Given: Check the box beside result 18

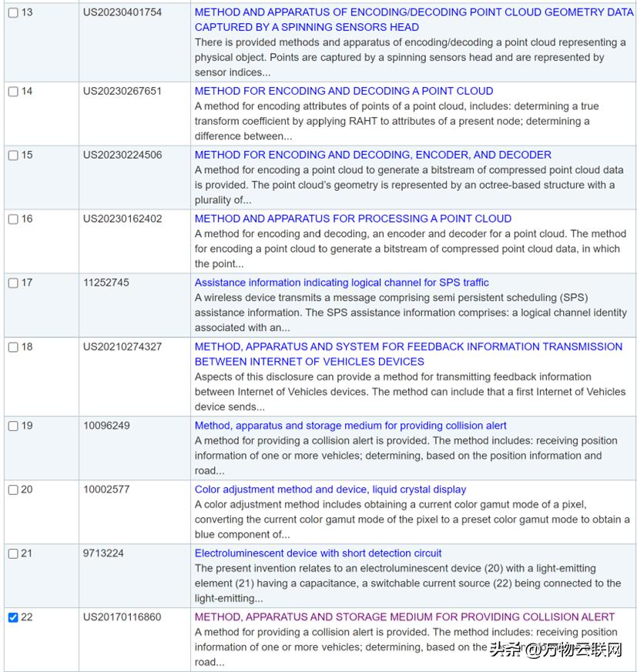Looking at the screenshot, I should pyautogui.click(x=13, y=347).
